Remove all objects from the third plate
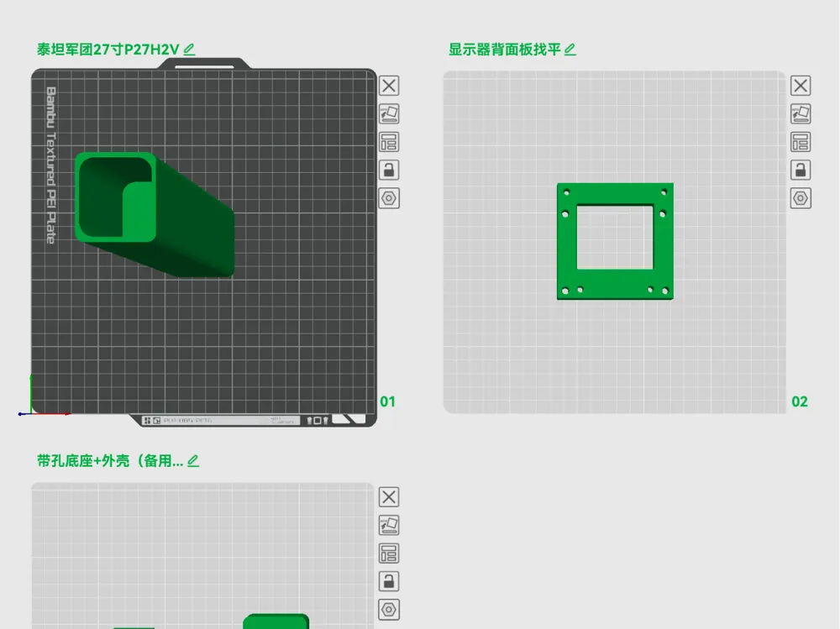Viewport: 840px width, 629px height. [389, 497]
